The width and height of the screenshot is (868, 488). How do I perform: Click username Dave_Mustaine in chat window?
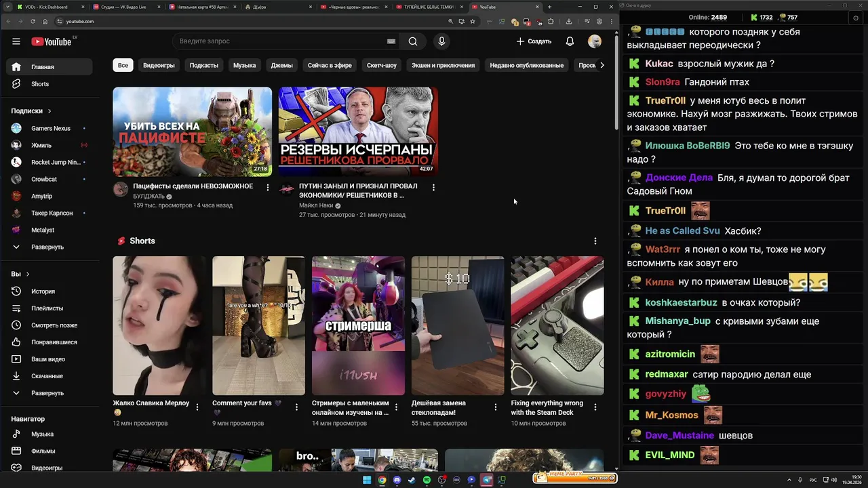pos(679,435)
